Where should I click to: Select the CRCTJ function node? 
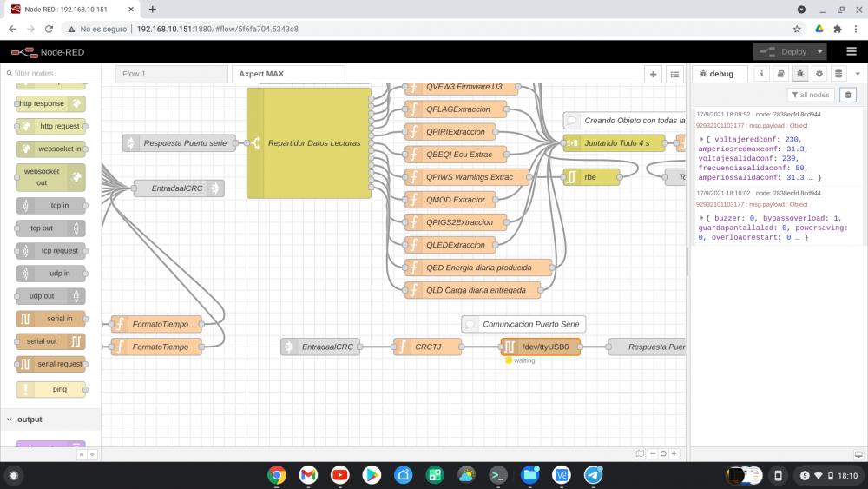(x=427, y=347)
